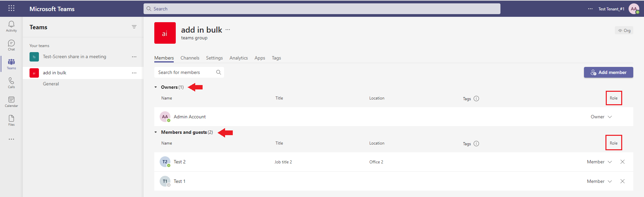Click the Org button
Viewport: 644px width, 197px height.
point(624,31)
